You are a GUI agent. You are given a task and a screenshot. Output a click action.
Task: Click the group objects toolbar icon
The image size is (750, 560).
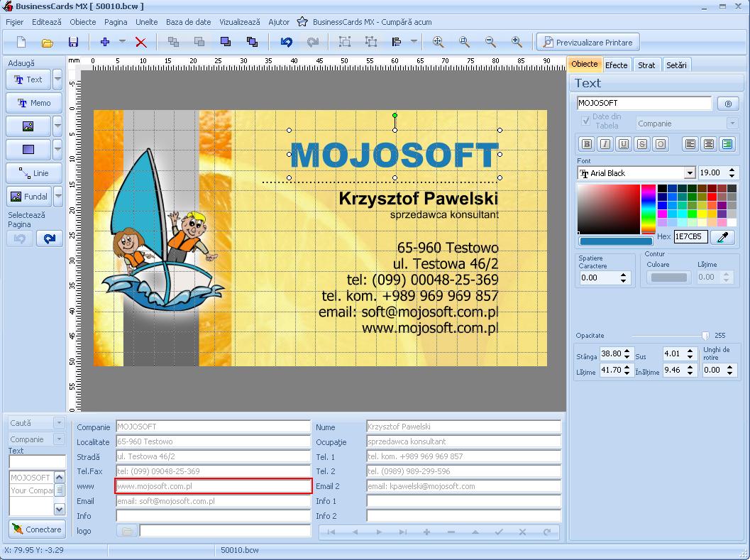pyautogui.click(x=344, y=42)
